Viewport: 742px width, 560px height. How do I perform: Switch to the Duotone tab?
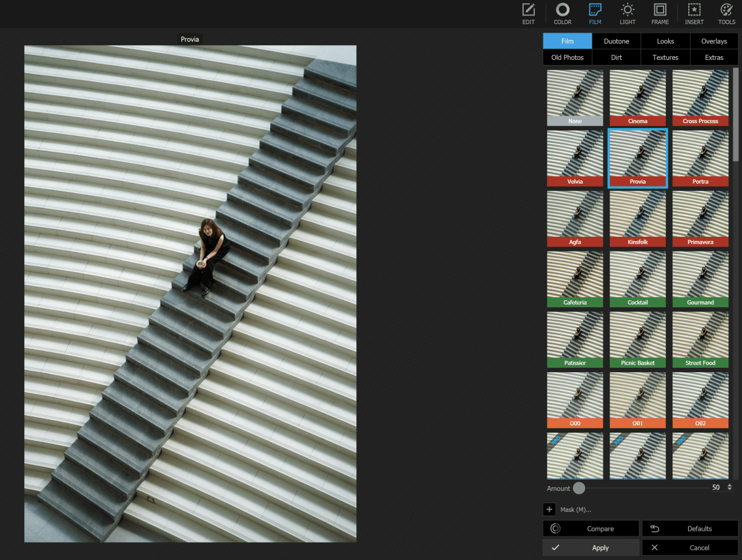coord(616,41)
